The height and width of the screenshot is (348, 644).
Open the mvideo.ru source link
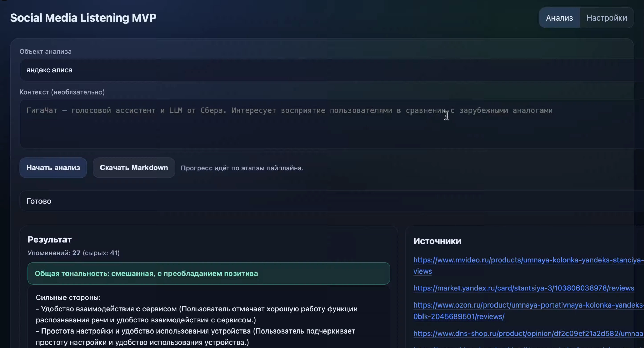(x=528, y=265)
